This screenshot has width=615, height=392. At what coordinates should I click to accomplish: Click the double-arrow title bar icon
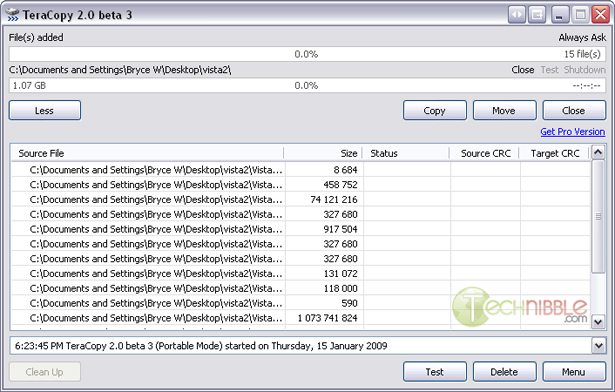[x=517, y=15]
